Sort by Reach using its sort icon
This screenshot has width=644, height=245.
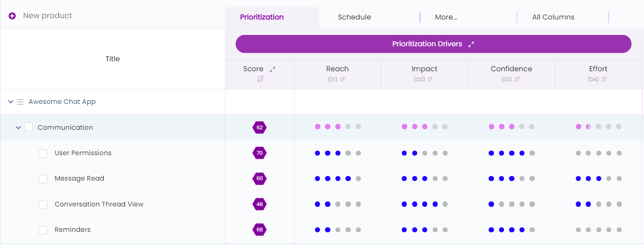pos(343,79)
